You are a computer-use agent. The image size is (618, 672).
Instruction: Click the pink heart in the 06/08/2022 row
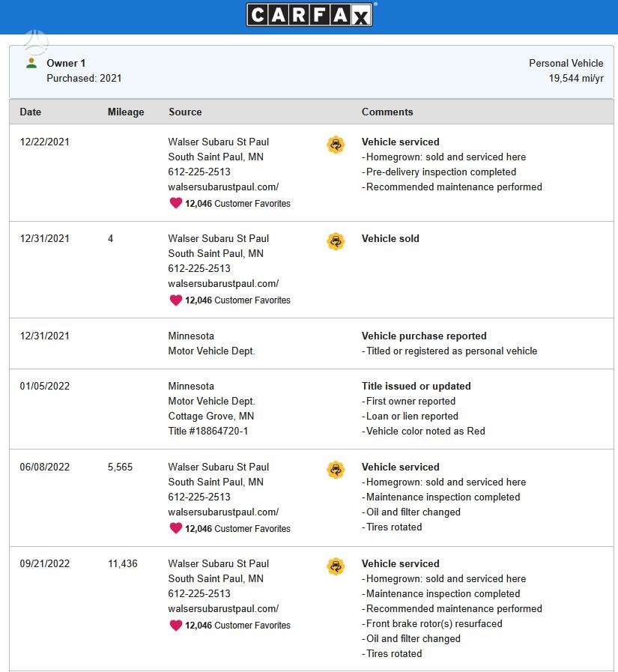176,528
